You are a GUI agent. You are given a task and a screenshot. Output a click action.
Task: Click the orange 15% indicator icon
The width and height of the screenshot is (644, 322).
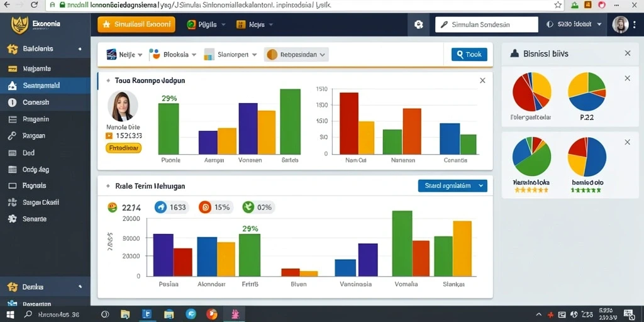pos(204,208)
